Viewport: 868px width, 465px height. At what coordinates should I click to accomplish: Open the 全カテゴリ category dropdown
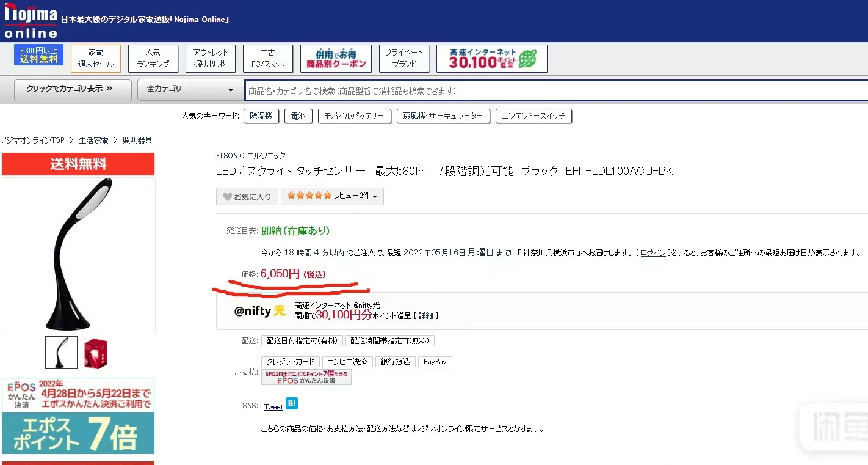[189, 89]
